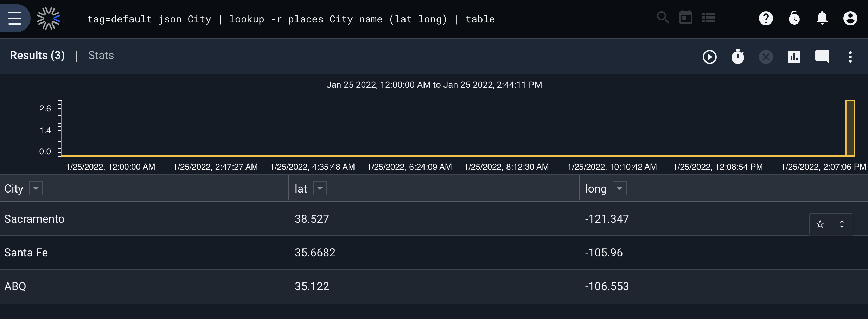
Task: Click the Gravwell logo icon
Action: click(49, 18)
